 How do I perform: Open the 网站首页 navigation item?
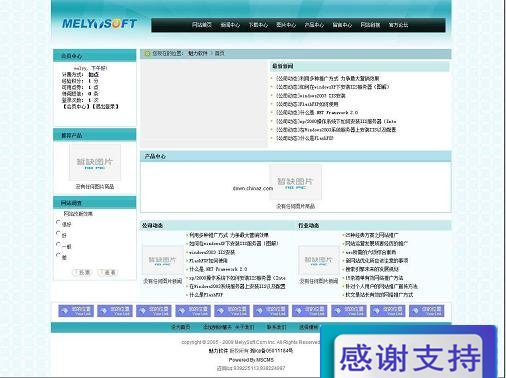pyautogui.click(x=202, y=25)
